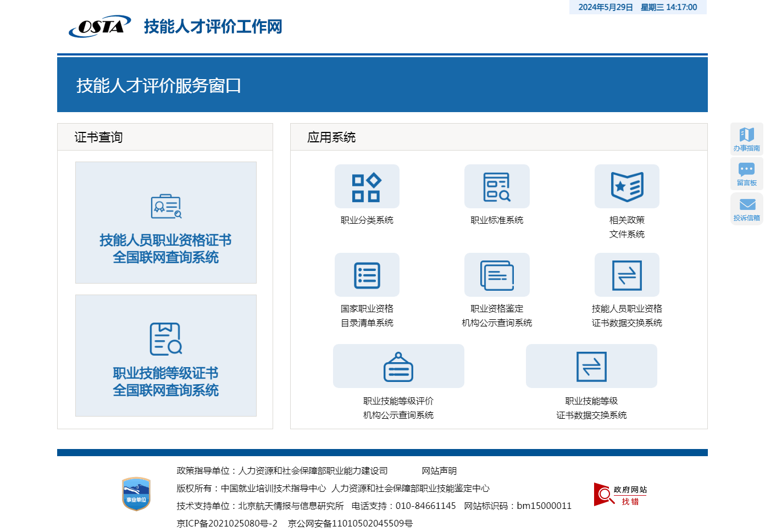Click the 网站声明 footer link

pyautogui.click(x=439, y=471)
